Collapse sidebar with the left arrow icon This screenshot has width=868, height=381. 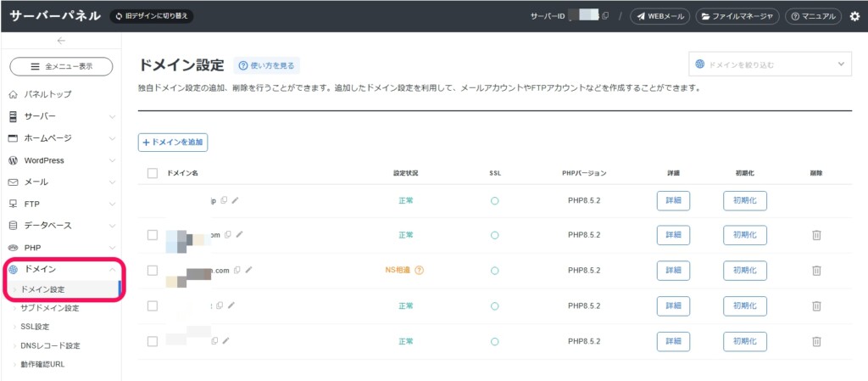tap(61, 41)
